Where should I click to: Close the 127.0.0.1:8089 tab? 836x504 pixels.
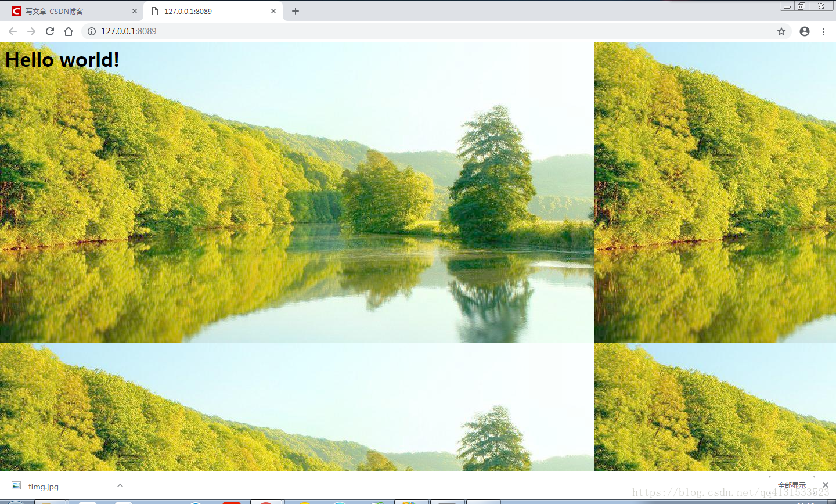[273, 11]
